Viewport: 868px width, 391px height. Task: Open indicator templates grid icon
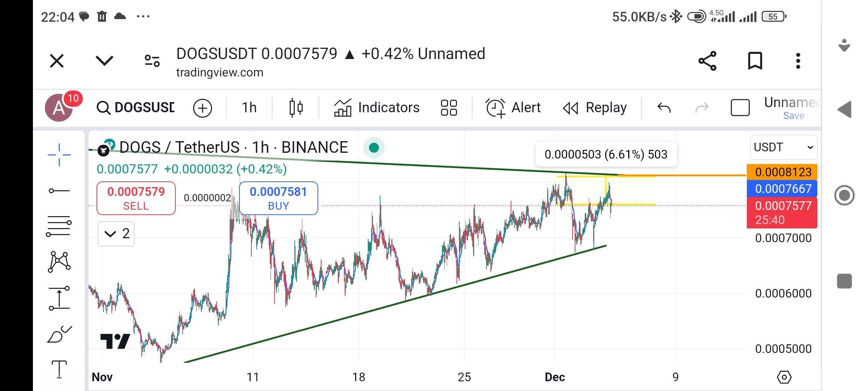449,108
